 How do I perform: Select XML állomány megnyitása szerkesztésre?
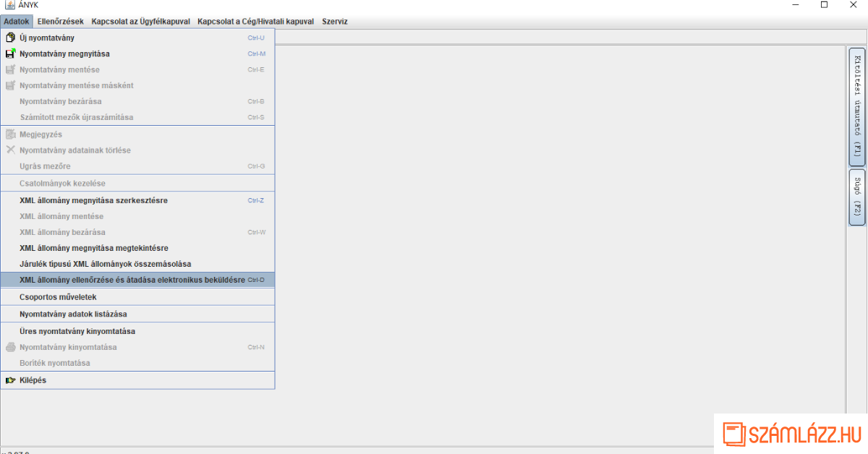[93, 200]
